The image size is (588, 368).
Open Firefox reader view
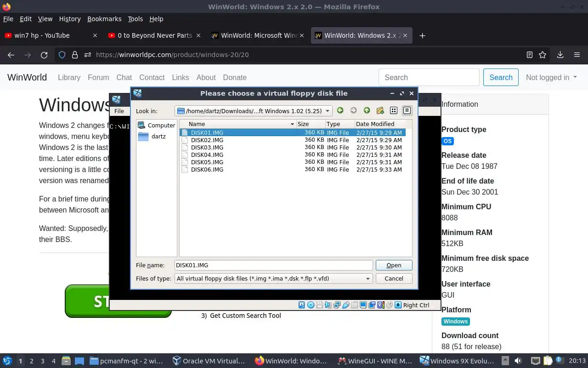[530, 55]
